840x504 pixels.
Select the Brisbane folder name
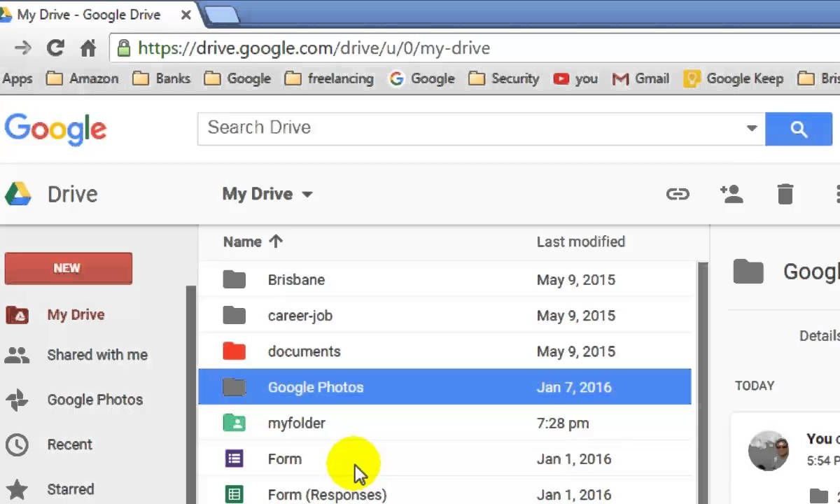tap(296, 280)
